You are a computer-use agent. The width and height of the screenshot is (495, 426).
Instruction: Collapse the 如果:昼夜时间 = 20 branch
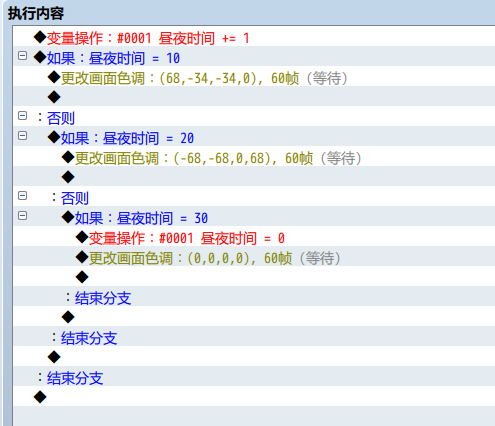(22, 136)
